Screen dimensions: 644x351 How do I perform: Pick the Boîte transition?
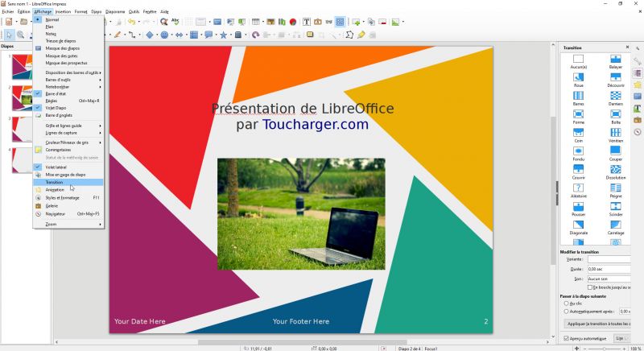pyautogui.click(x=615, y=116)
